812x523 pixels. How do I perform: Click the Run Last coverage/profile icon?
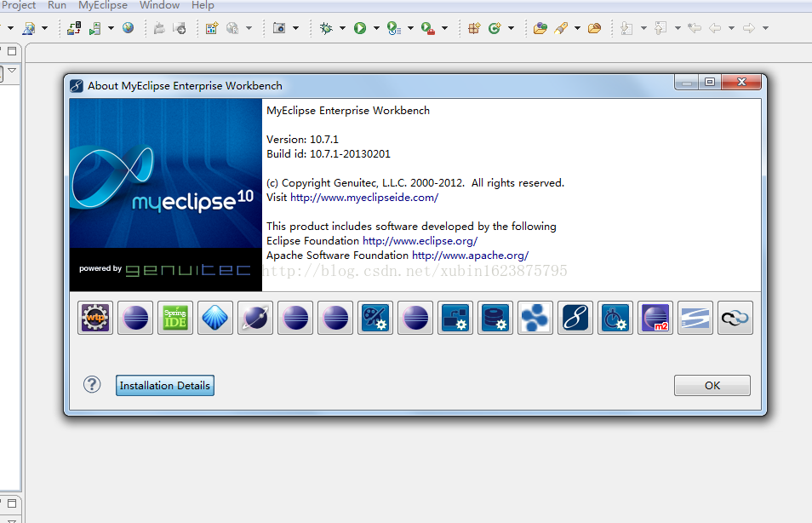[394, 28]
